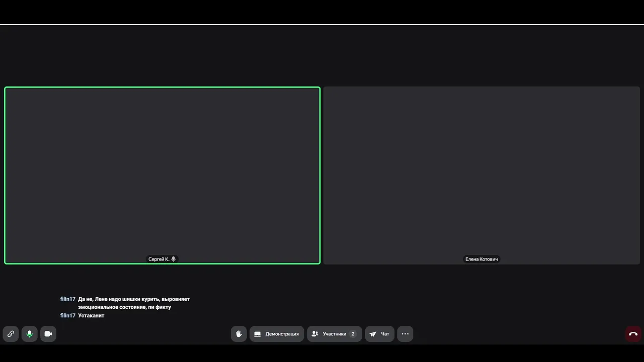The height and width of the screenshot is (362, 644).
Task: Turn off the camera button
Action: [48, 334]
